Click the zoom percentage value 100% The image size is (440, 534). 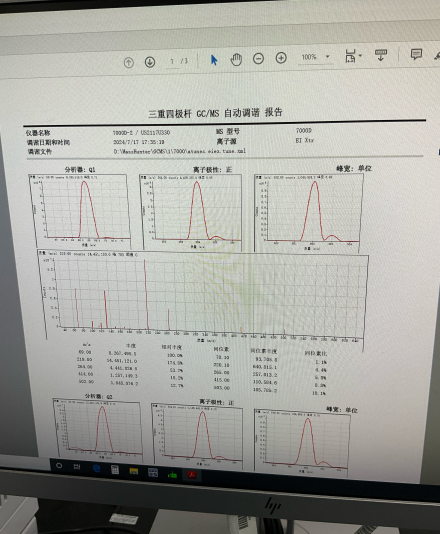[309, 57]
